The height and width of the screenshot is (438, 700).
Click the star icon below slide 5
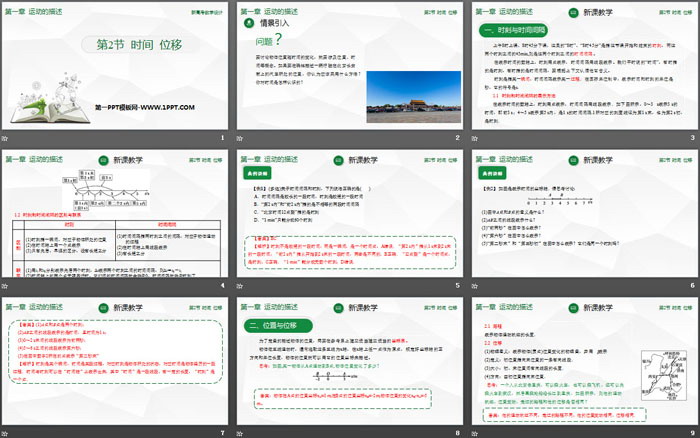tap(242, 285)
